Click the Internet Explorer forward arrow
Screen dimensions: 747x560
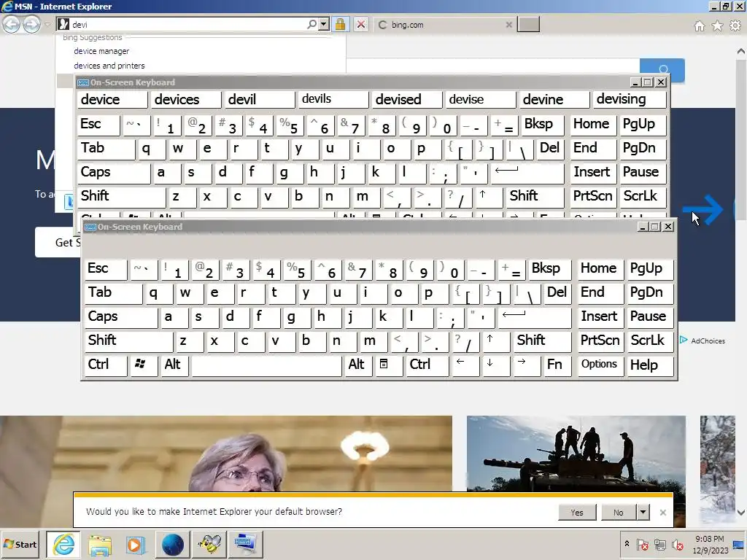click(x=31, y=24)
